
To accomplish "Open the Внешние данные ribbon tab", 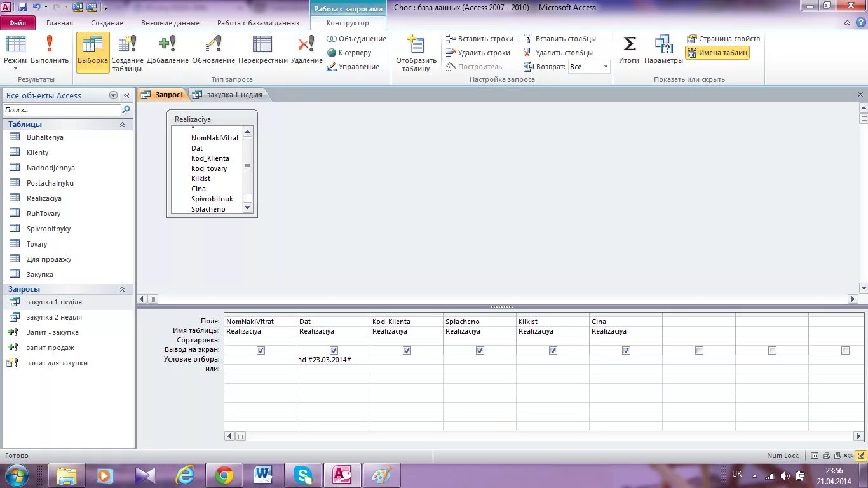I will tap(170, 23).
